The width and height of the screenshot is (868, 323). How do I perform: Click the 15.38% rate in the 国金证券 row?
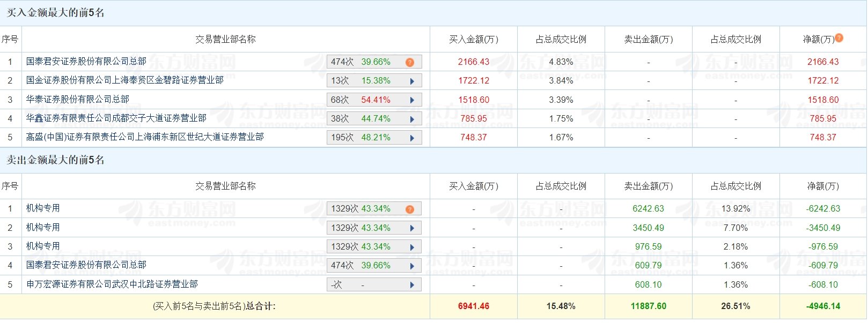coord(376,81)
